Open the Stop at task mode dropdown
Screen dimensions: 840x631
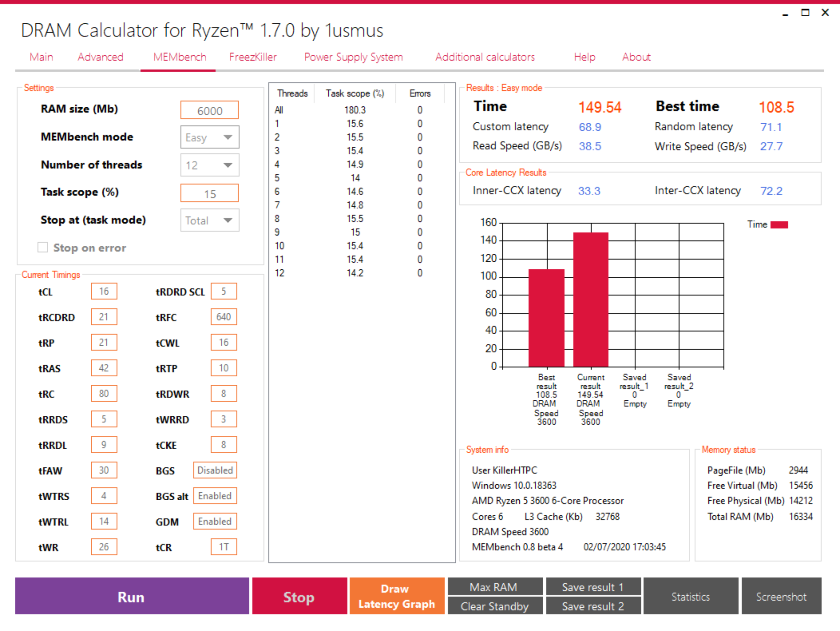point(210,220)
